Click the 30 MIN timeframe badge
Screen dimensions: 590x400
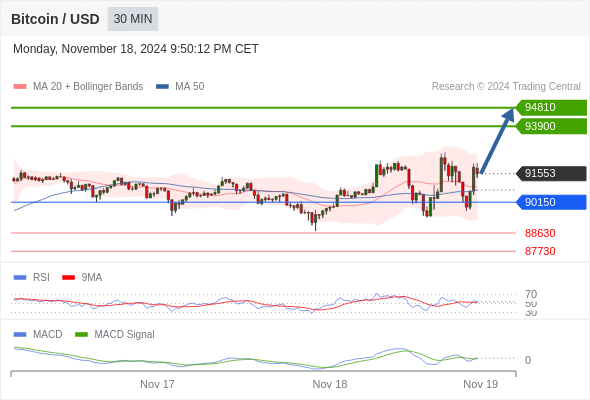click(133, 19)
